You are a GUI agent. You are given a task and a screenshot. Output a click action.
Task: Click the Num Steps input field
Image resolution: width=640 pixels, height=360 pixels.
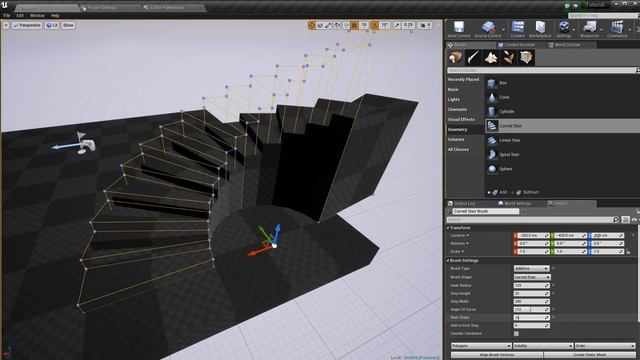click(x=531, y=318)
